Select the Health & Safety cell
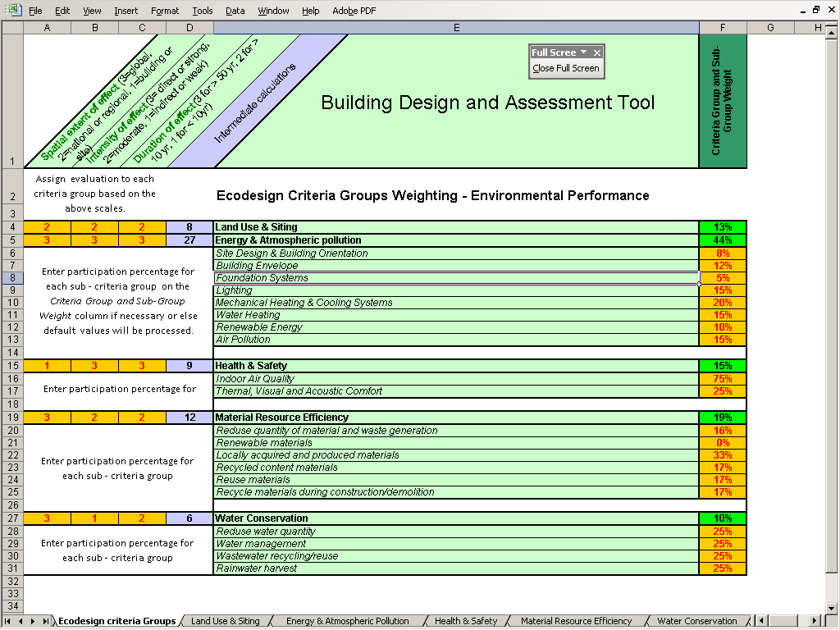840x630 pixels. [456, 366]
